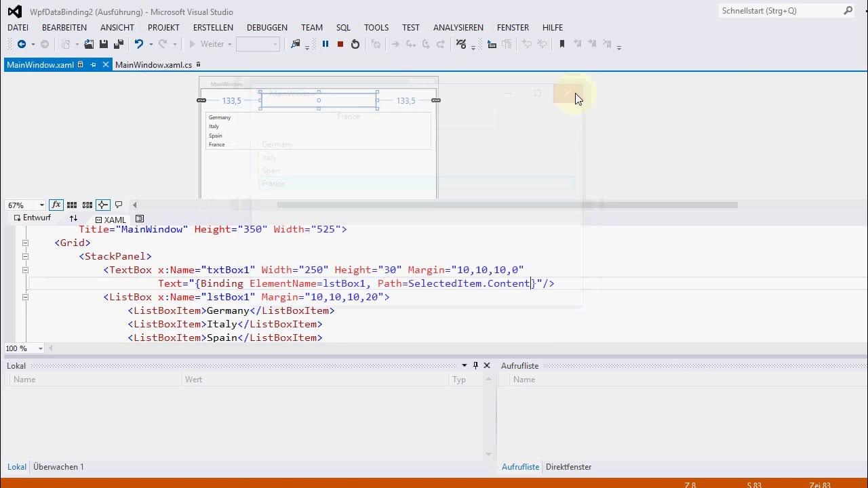Open the BEARBEITEN menu
The width and height of the screenshot is (868, 488).
point(64,28)
